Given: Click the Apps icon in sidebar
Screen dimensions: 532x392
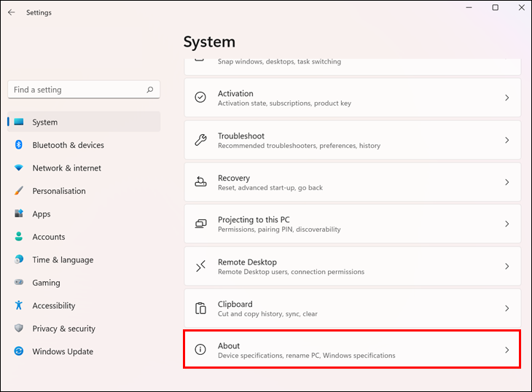Looking at the screenshot, I should coord(19,213).
